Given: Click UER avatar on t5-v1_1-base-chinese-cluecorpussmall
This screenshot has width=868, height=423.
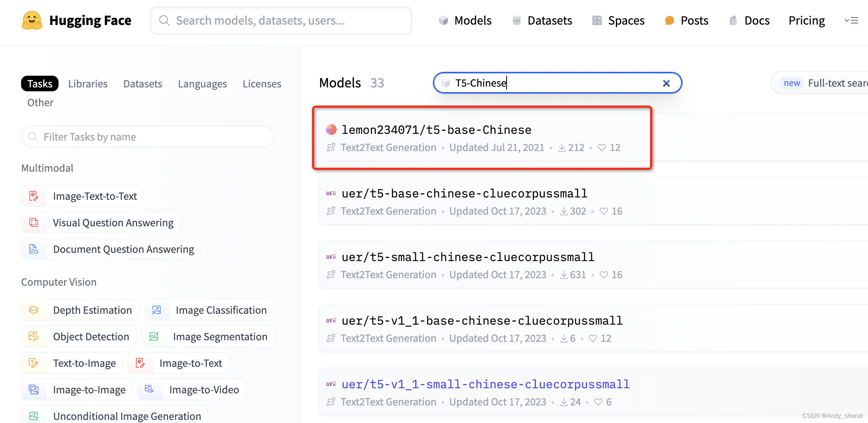Looking at the screenshot, I should pos(331,320).
